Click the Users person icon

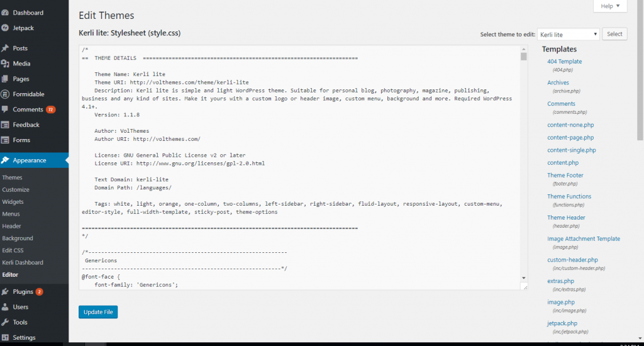5,307
